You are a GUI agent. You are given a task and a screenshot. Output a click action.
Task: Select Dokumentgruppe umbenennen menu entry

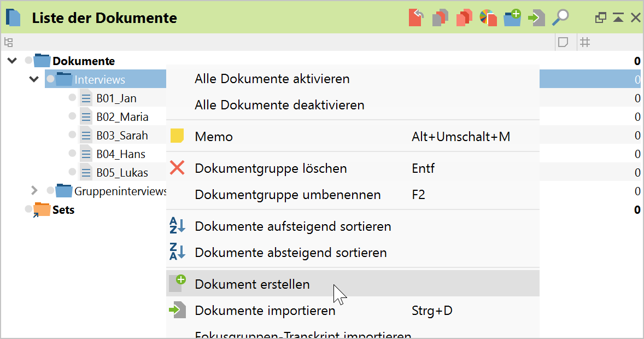pyautogui.click(x=288, y=195)
